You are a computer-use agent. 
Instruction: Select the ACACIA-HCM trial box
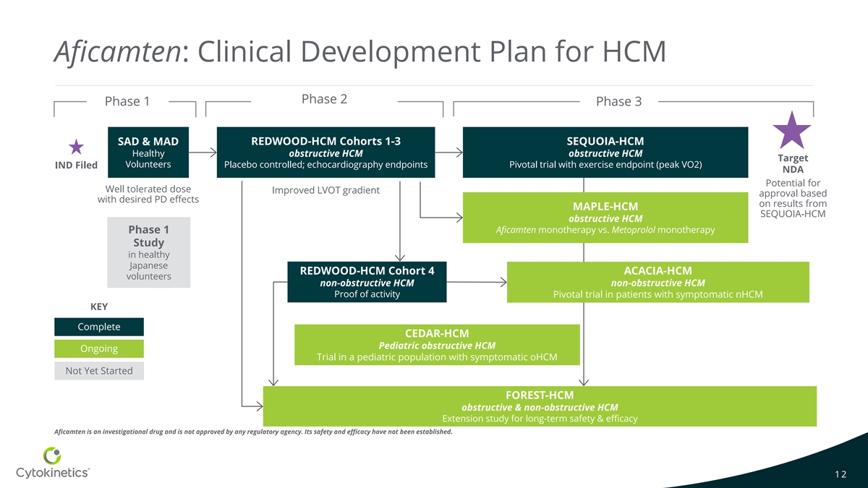coord(658,282)
